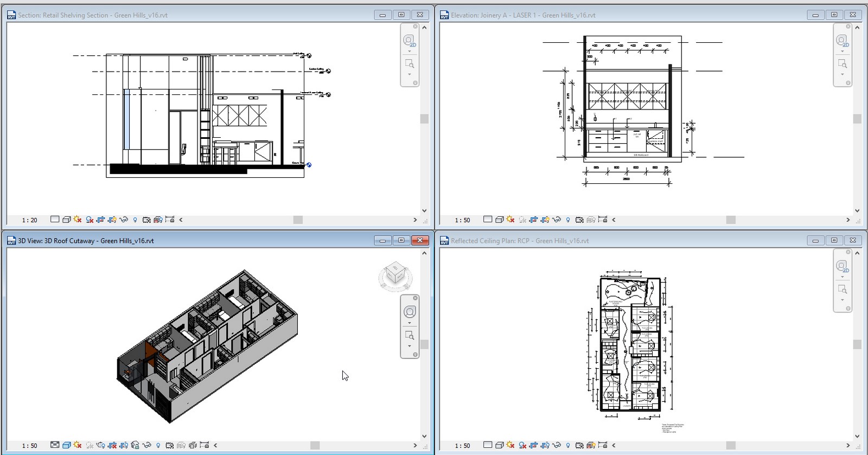Screen dimensions: 868x455
Task: Reveal Hidden Elements in Retail Shelving Section view
Action: tap(135, 220)
